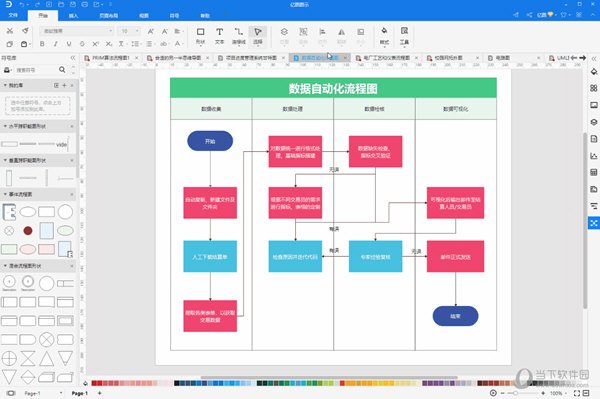This screenshot has width=600, height=399.
Task: Add new item to My Library with plus
Action: [x=64, y=85]
